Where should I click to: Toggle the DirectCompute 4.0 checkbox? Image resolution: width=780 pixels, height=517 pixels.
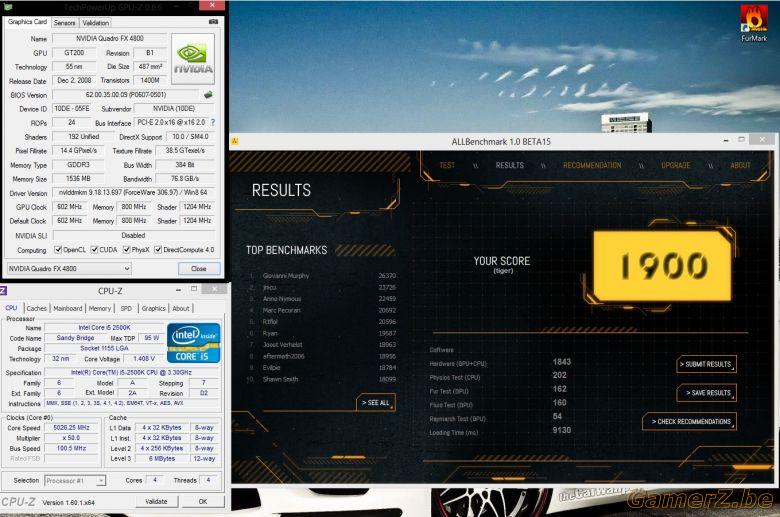click(158, 249)
